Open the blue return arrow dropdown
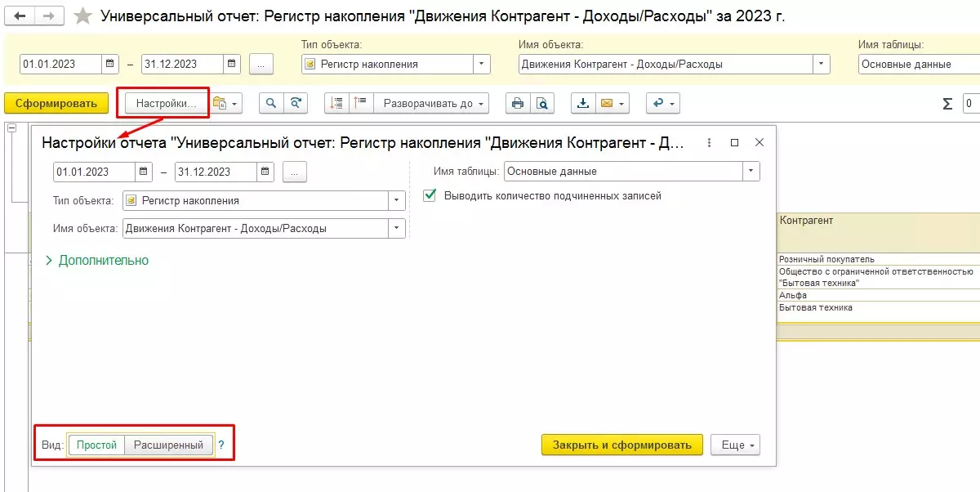The width and height of the screenshot is (980, 492). [x=662, y=103]
